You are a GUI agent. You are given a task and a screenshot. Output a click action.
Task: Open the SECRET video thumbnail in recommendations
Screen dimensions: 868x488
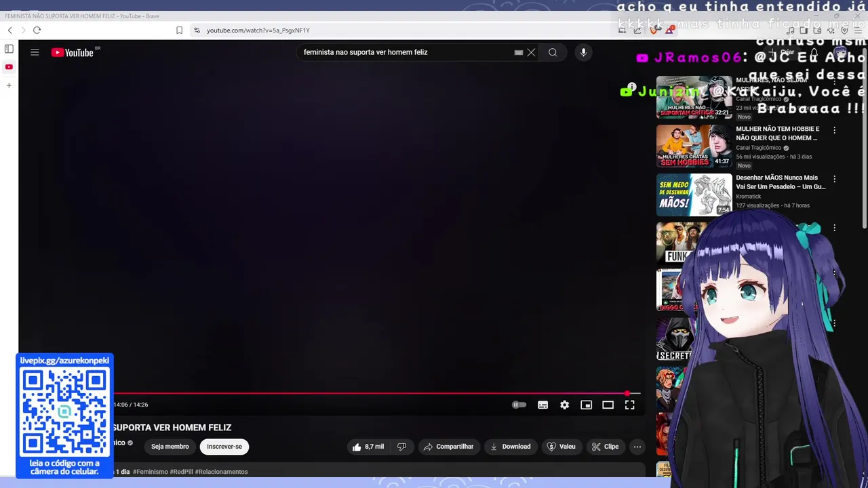674,339
